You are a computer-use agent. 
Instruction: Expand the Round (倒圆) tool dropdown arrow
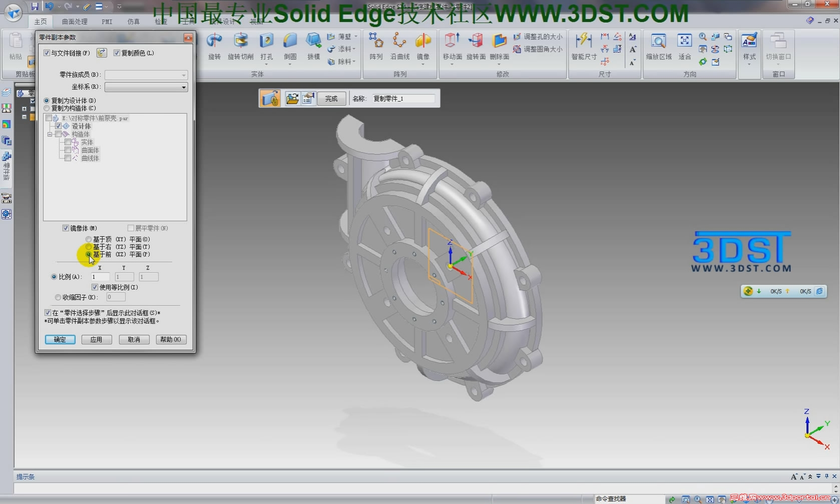[290, 64]
